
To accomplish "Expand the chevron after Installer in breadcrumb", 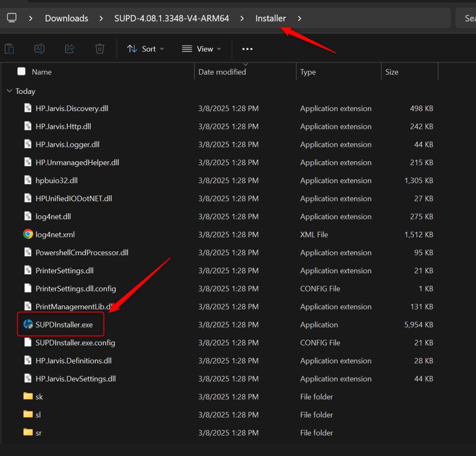I will pos(299,19).
